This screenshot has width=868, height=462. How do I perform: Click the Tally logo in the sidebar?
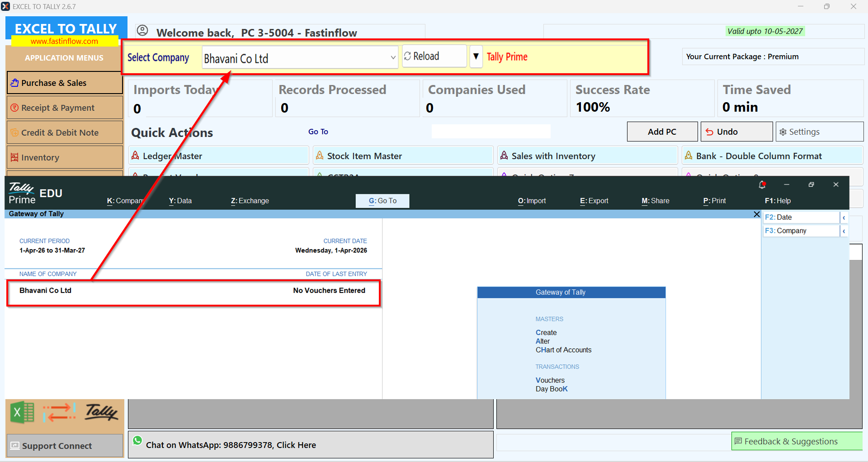coord(102,412)
